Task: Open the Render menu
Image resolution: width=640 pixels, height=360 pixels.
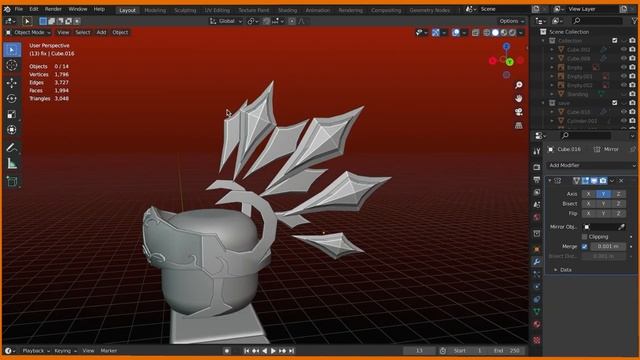Action: click(x=53, y=9)
